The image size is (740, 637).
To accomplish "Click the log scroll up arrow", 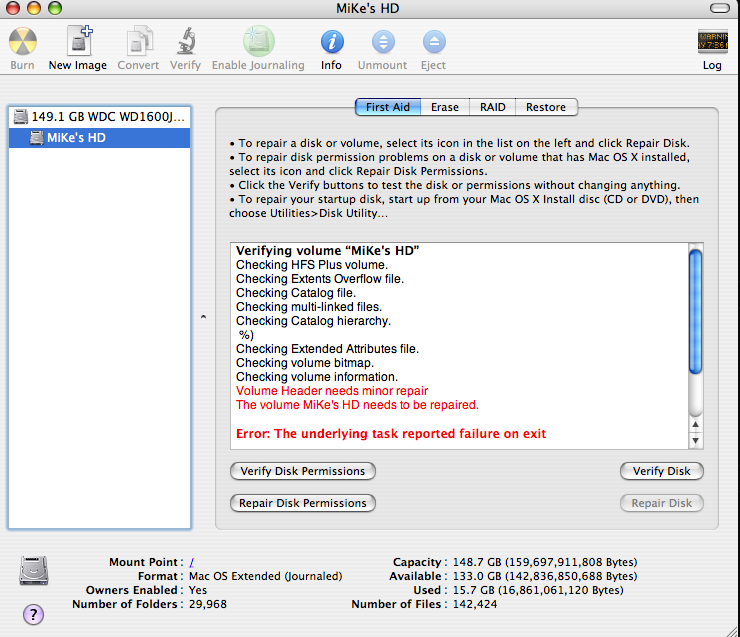I will point(696,424).
